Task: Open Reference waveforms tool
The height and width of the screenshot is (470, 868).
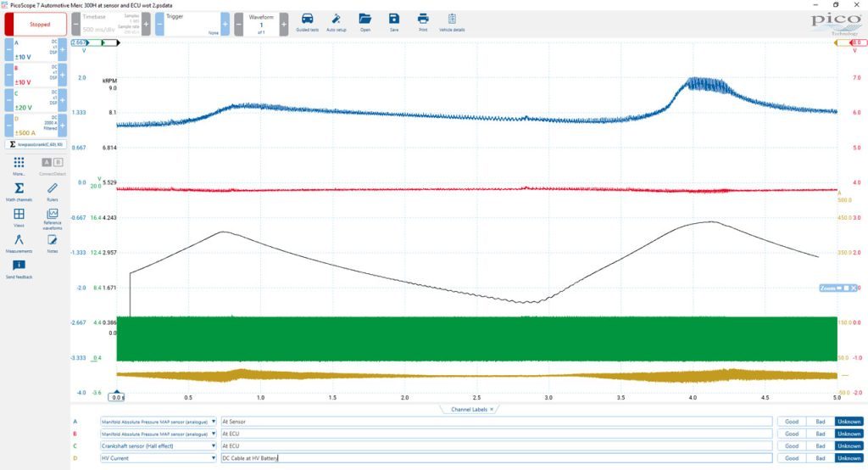Action: [52, 218]
